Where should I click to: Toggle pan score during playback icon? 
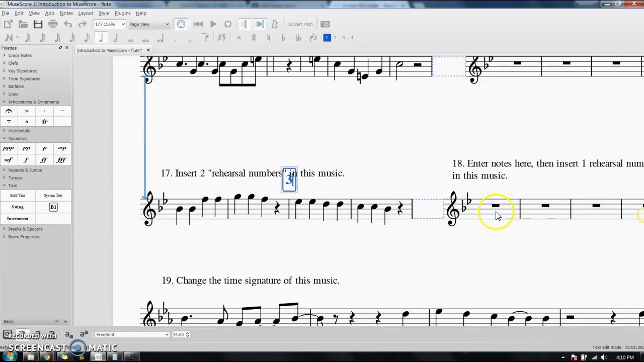pyautogui.click(x=260, y=24)
